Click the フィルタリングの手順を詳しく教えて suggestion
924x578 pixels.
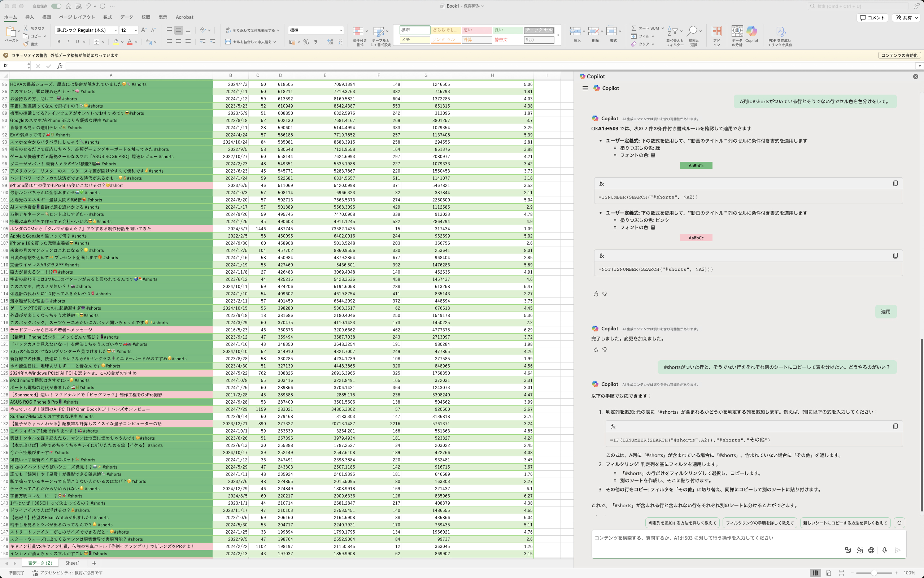coord(759,522)
